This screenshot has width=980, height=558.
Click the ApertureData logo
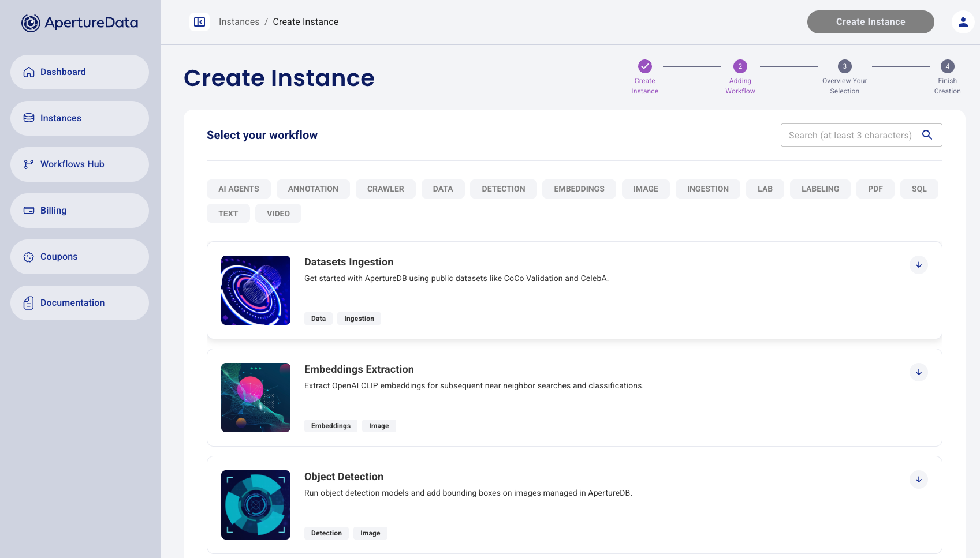[x=80, y=23]
